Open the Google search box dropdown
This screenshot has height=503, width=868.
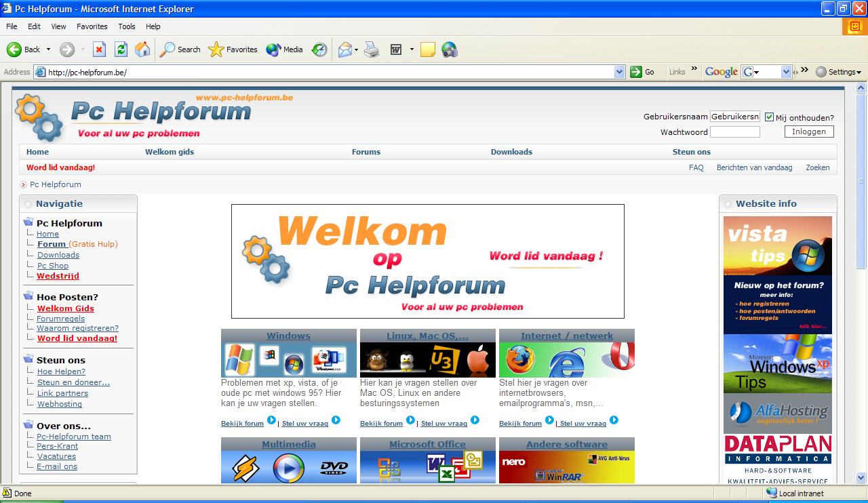click(x=787, y=72)
